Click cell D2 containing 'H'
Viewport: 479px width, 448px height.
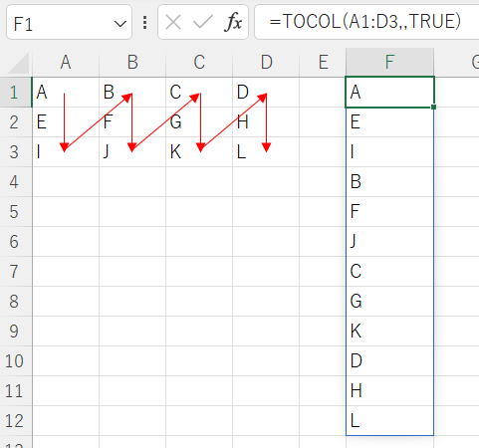pos(266,121)
